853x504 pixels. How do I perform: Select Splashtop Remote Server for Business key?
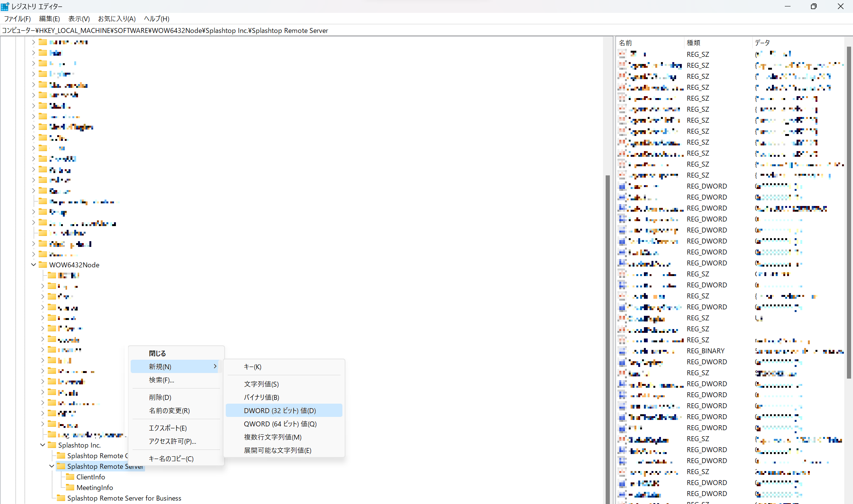[124, 498]
